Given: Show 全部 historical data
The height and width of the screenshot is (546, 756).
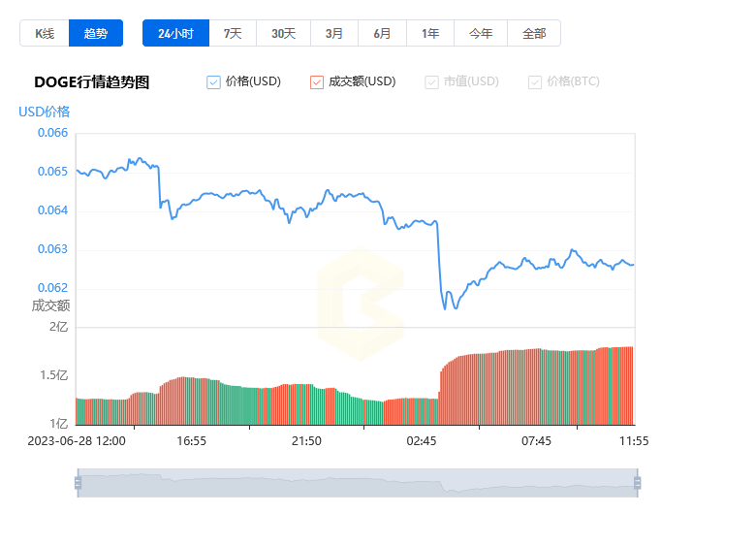Looking at the screenshot, I should click(x=534, y=33).
